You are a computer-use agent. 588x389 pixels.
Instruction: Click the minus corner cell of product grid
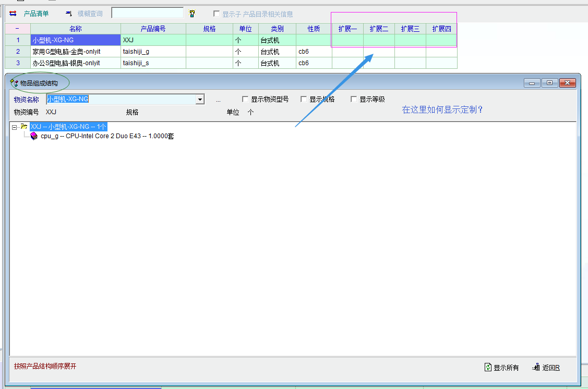[x=18, y=29]
